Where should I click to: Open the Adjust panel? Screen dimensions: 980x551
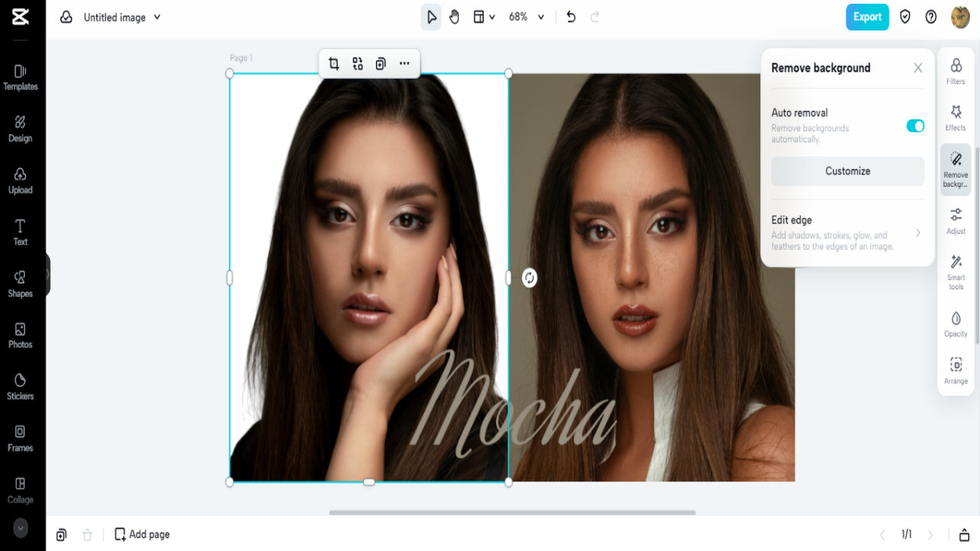click(955, 222)
